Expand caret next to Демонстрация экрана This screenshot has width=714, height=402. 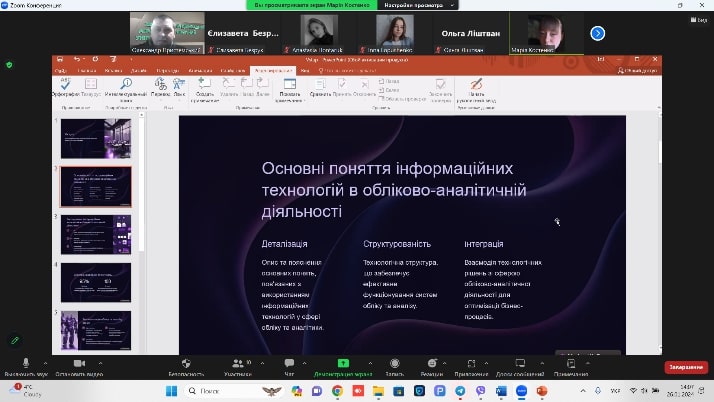pos(370,363)
